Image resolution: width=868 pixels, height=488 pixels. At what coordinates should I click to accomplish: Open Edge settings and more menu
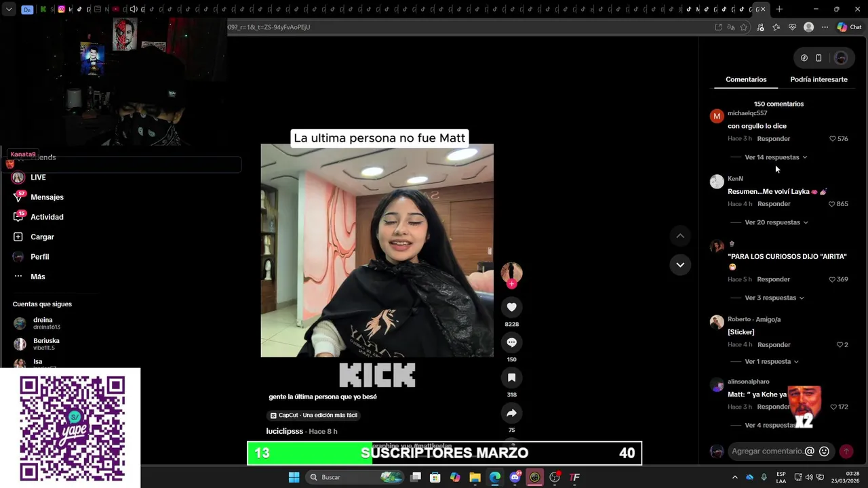[x=825, y=27]
